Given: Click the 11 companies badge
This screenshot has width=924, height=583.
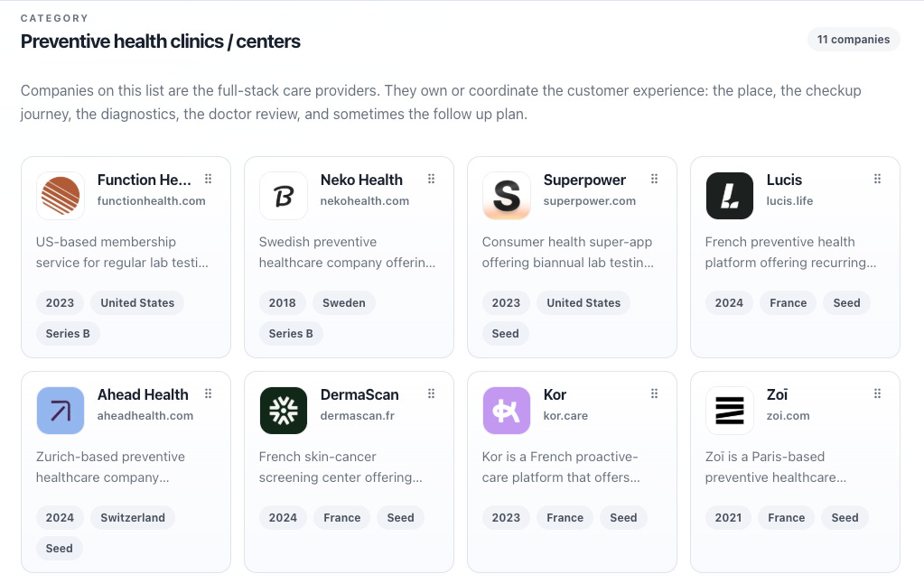Looking at the screenshot, I should (854, 40).
